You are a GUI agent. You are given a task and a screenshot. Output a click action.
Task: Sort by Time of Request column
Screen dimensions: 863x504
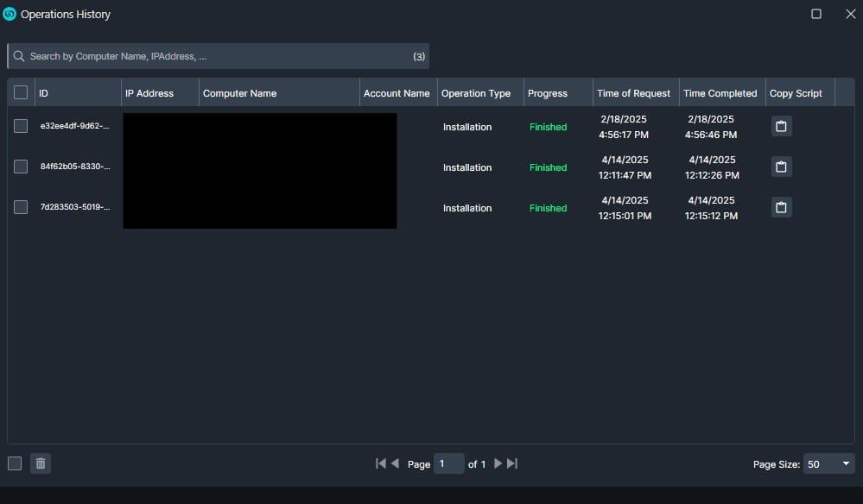(633, 93)
